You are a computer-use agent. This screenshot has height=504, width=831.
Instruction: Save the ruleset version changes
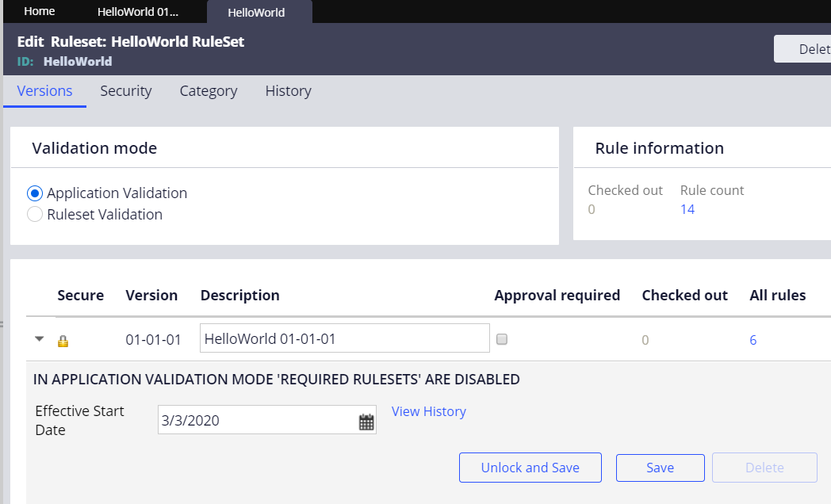tap(660, 468)
